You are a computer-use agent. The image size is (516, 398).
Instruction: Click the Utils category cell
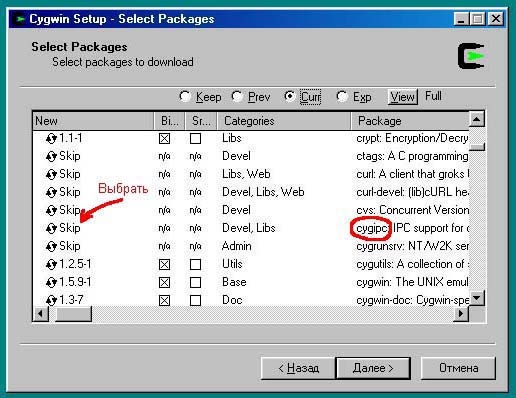point(232,264)
